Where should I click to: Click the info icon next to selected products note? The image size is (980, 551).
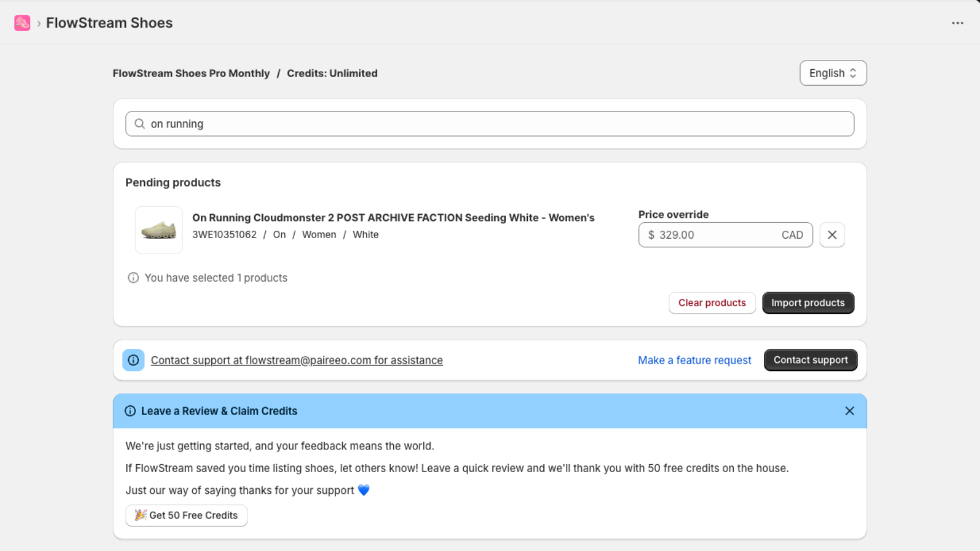coord(133,277)
